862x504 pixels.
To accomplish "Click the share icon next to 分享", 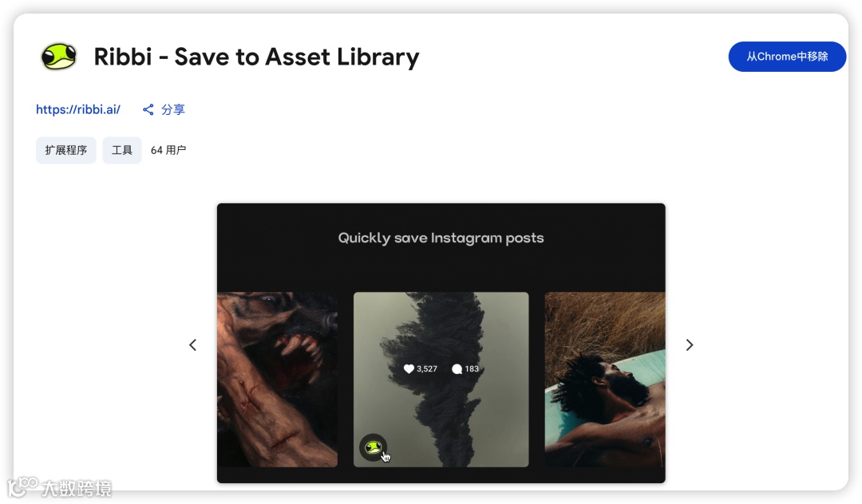I will (148, 110).
